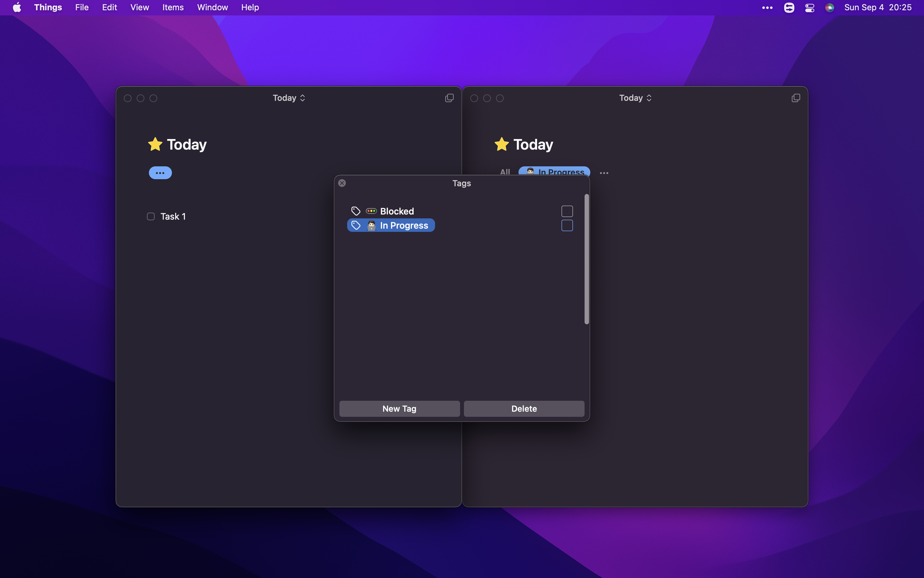Screen dimensions: 924x578
Task: Click the New Tag button
Action: 399,409
